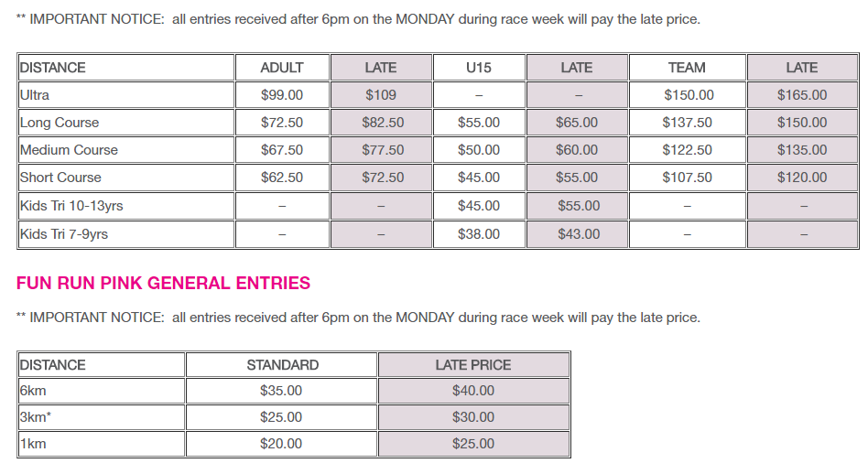Image resolution: width=868 pixels, height=474 pixels.
Task: Click the ADULT column header
Action: [282, 68]
